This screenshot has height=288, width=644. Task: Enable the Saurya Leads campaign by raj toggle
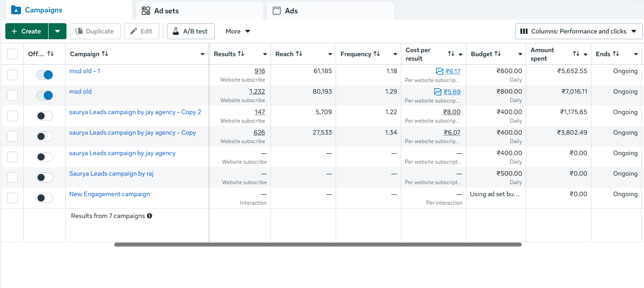pyautogui.click(x=44, y=177)
